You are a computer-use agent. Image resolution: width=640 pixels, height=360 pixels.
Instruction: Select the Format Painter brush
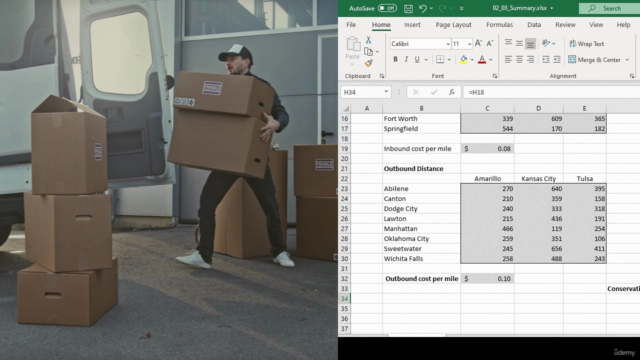[368, 63]
